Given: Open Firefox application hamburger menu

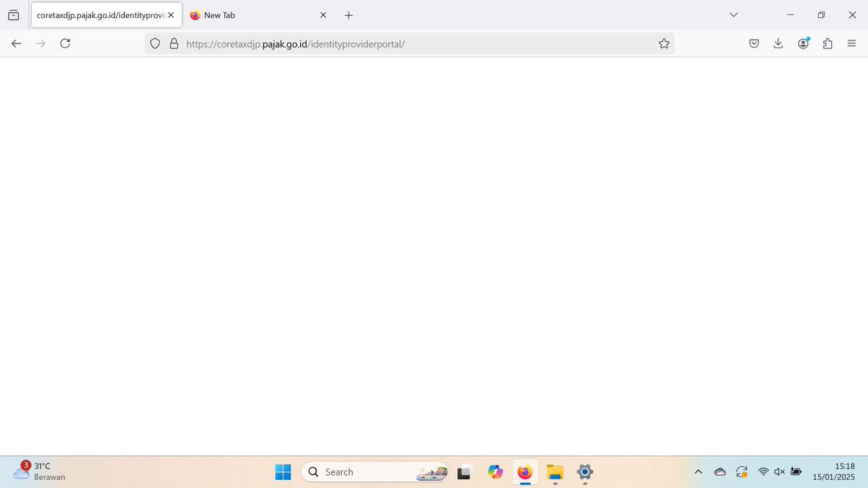Looking at the screenshot, I should (x=852, y=43).
